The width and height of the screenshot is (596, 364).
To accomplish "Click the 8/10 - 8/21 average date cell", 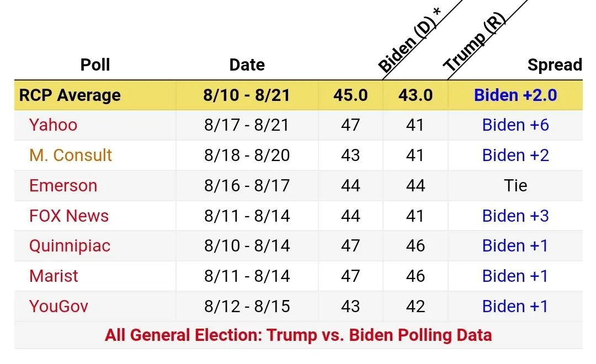I will pyautogui.click(x=247, y=95).
